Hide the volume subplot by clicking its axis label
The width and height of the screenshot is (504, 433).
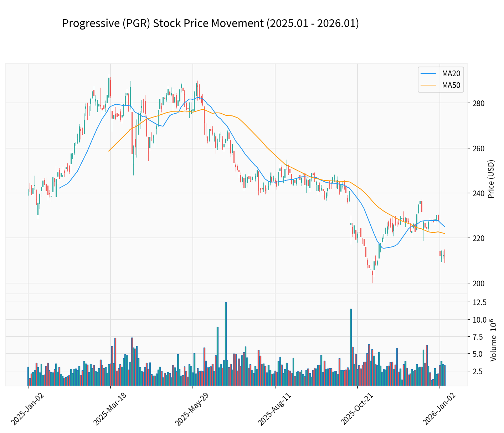tap(494, 340)
